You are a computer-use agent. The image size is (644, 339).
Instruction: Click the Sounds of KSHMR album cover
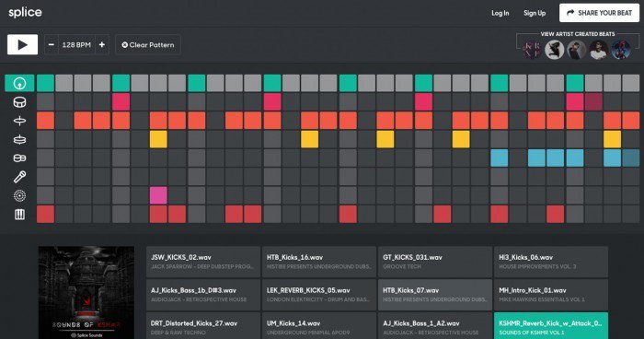(x=86, y=293)
